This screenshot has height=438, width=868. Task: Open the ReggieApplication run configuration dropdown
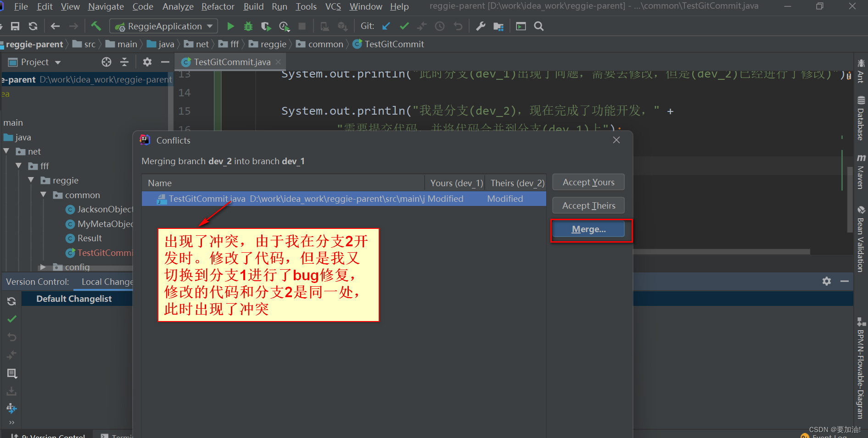pyautogui.click(x=163, y=26)
